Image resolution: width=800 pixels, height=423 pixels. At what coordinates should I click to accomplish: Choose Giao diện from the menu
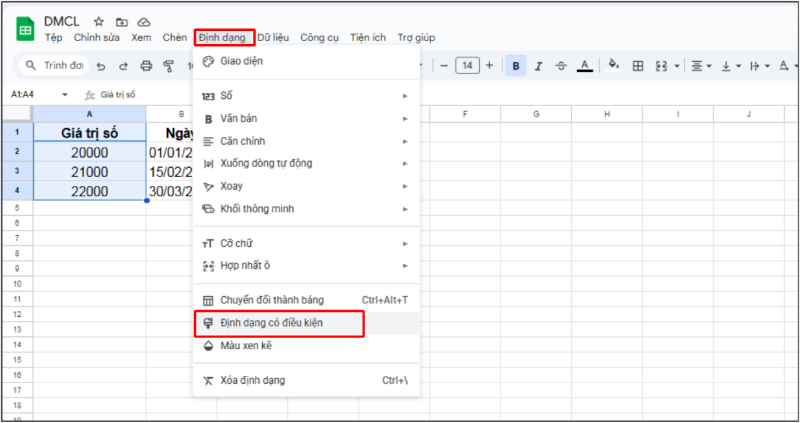[306, 61]
